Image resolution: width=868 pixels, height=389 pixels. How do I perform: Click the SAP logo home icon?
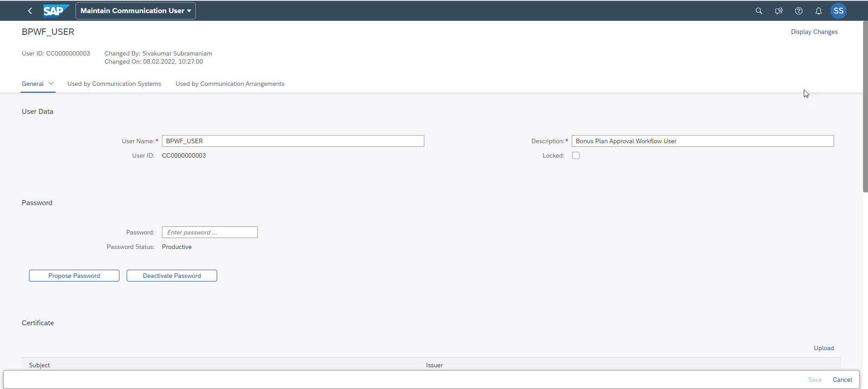click(x=56, y=11)
